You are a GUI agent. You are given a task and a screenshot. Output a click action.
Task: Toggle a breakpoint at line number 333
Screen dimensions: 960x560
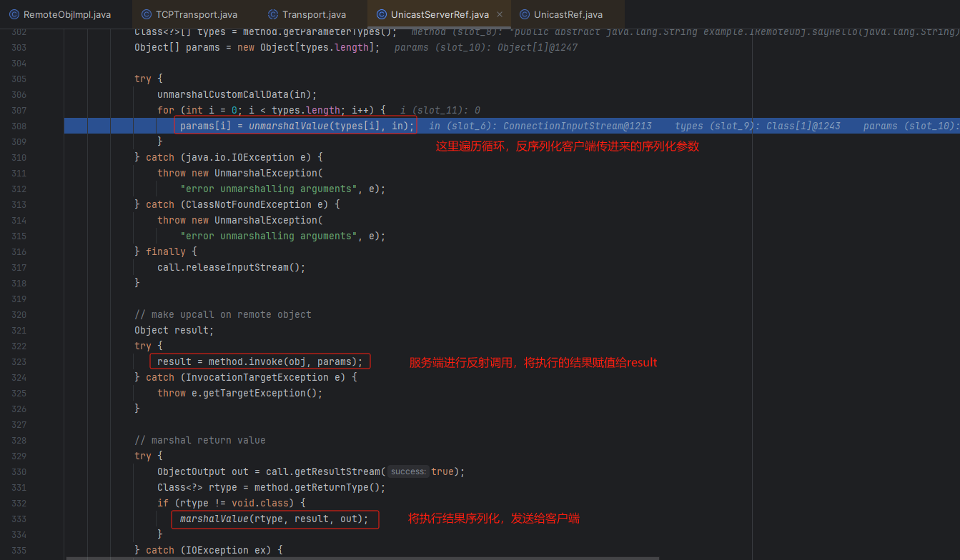[19, 519]
